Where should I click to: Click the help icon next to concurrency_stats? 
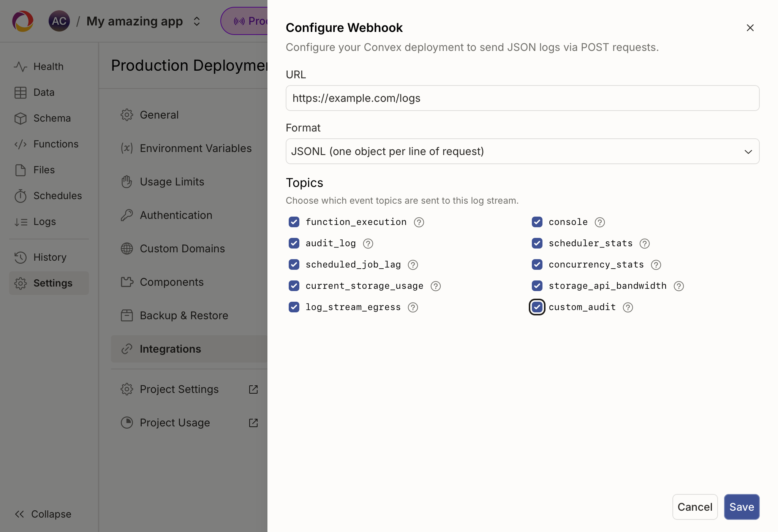click(656, 265)
